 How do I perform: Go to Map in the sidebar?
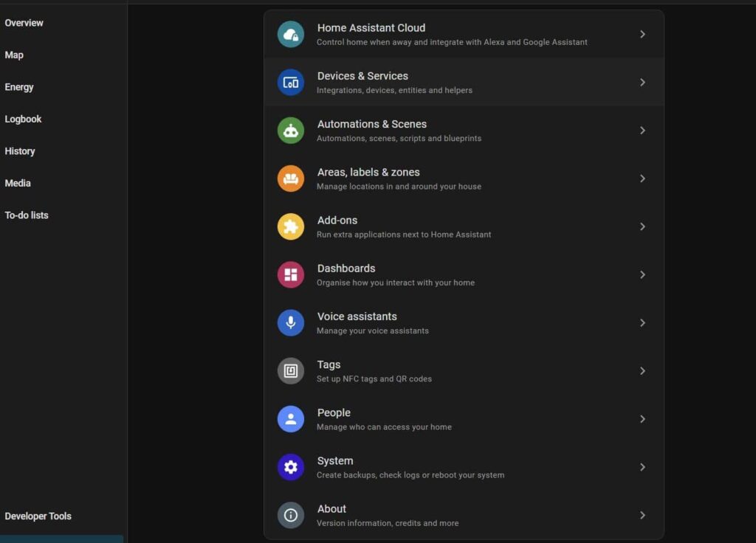14,55
